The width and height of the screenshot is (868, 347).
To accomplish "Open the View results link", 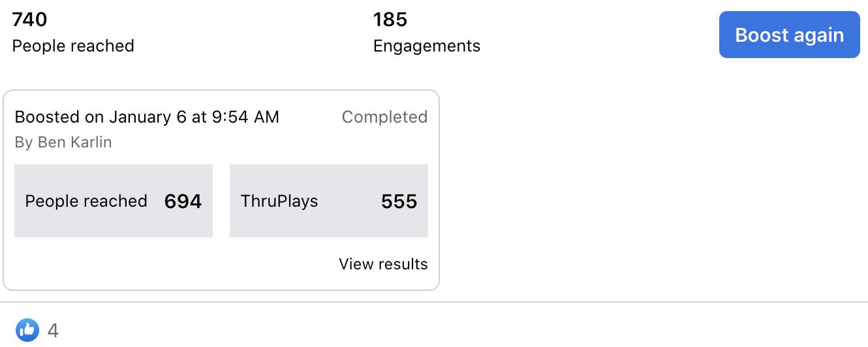I will coord(383,264).
